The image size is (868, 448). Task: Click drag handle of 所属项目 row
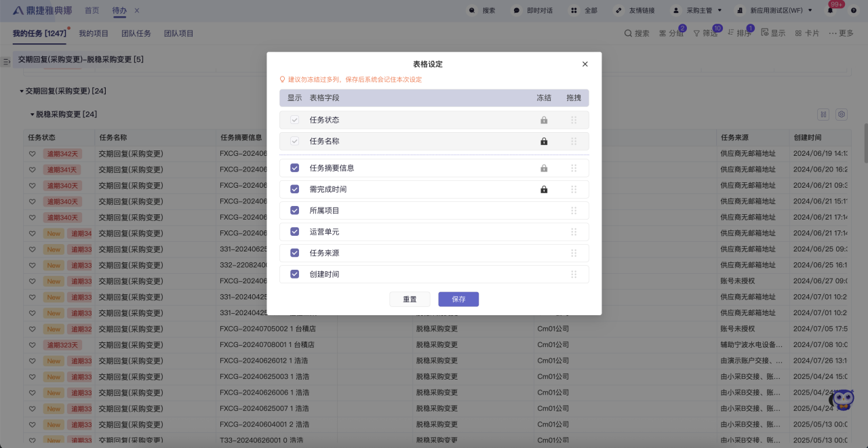coord(574,211)
